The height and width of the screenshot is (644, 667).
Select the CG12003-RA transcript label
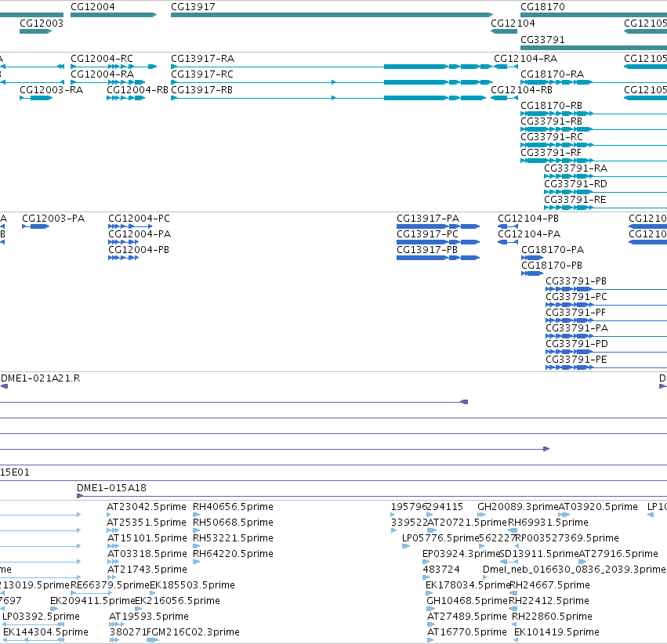[x=51, y=89]
